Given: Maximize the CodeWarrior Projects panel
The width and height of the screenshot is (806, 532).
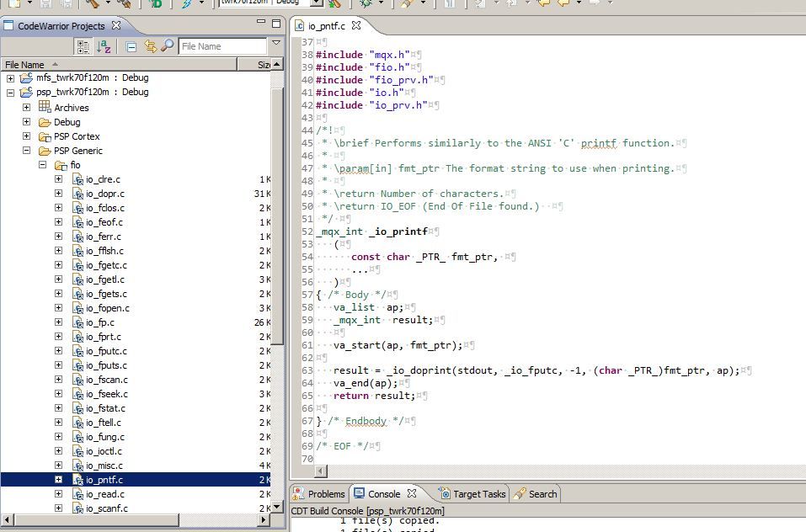Looking at the screenshot, I should coord(276,24).
